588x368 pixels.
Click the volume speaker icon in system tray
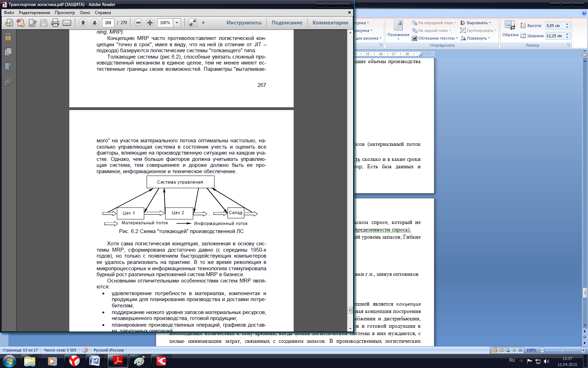546,361
